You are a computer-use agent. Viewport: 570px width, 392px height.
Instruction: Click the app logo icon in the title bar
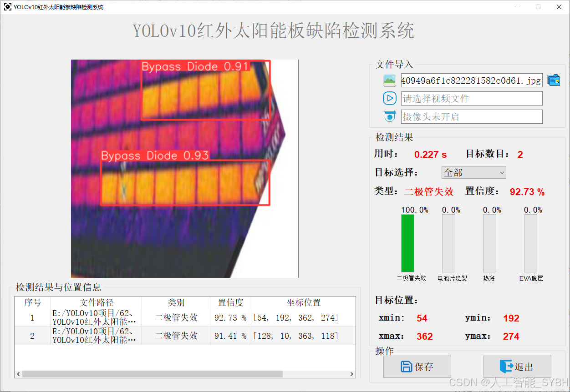7,7
